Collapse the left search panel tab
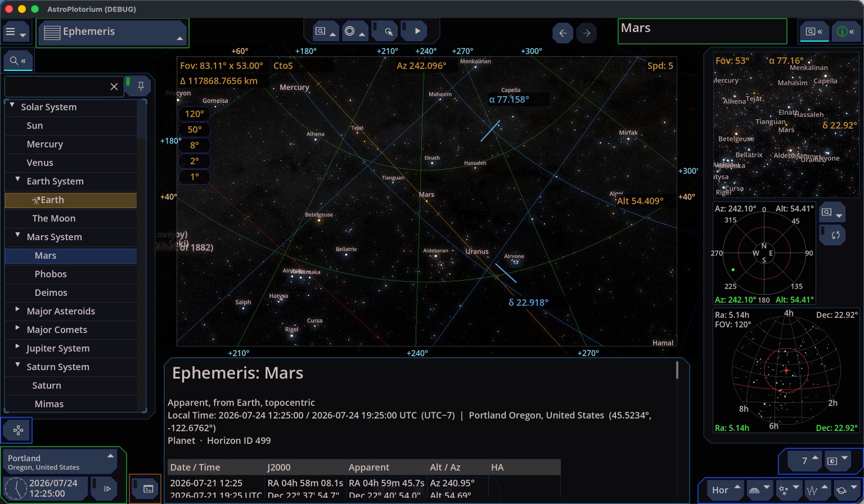 click(x=18, y=60)
